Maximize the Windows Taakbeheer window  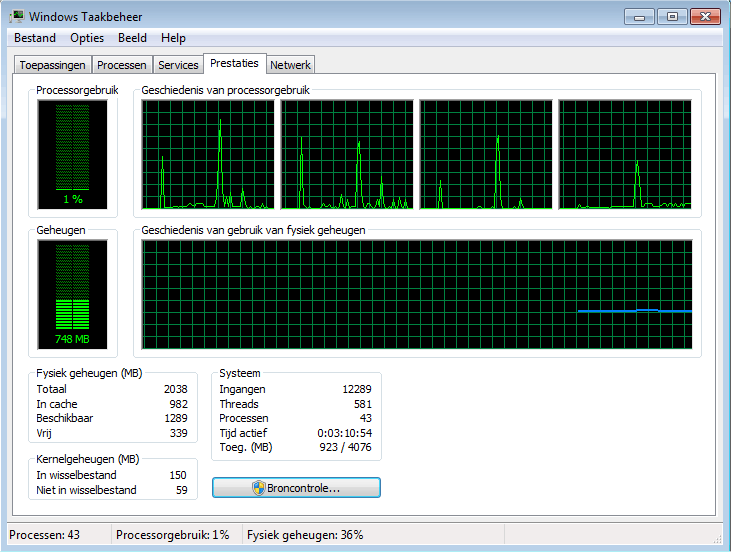coord(672,17)
